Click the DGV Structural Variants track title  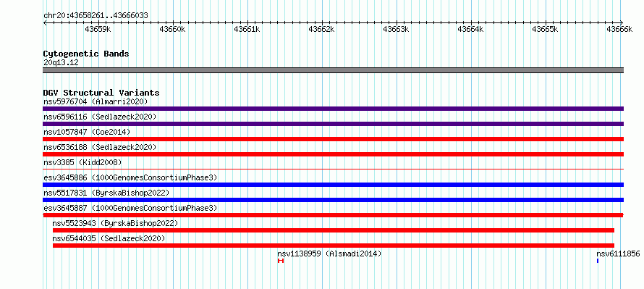click(101, 93)
